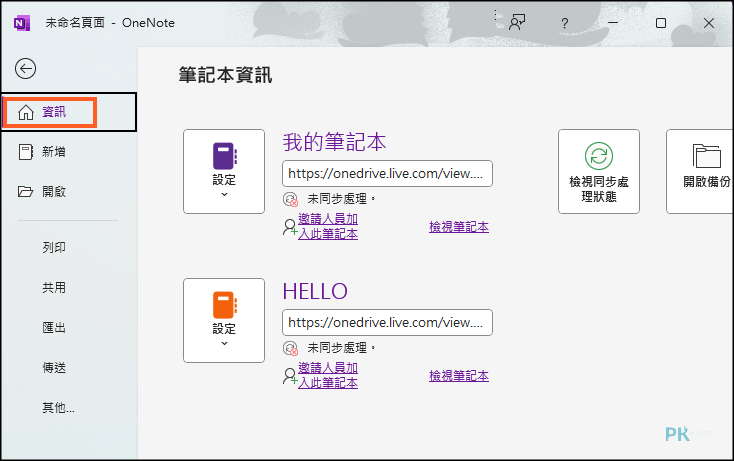The image size is (734, 461).
Task: Click the 開啟備份 folder button
Action: tap(700, 171)
